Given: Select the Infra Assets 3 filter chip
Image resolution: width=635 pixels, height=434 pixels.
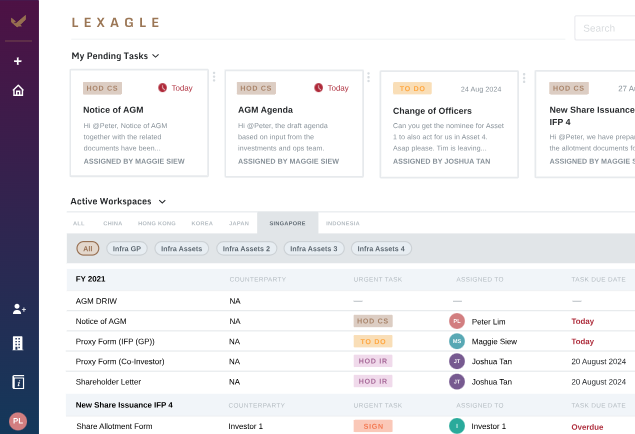Looking at the screenshot, I should point(314,249).
